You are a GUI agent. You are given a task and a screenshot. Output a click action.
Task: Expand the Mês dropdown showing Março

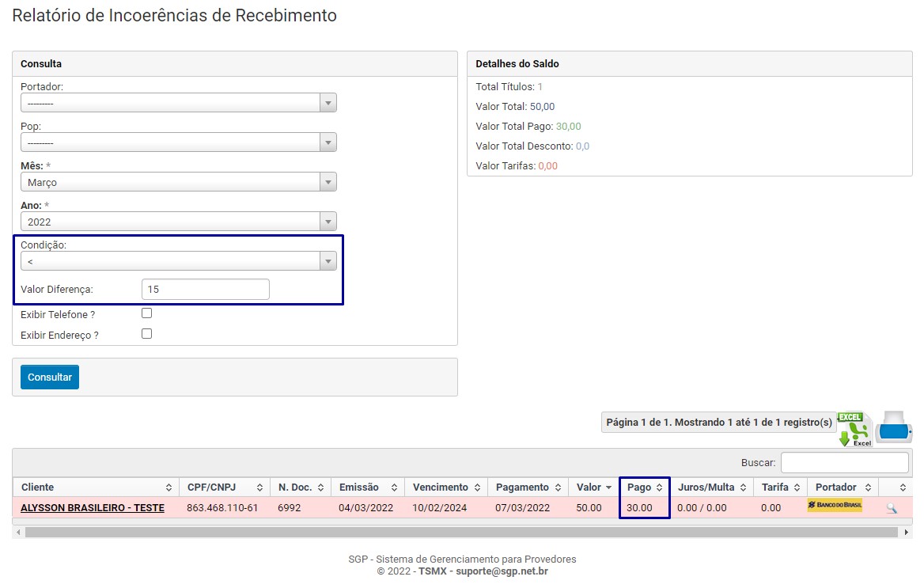(179, 182)
